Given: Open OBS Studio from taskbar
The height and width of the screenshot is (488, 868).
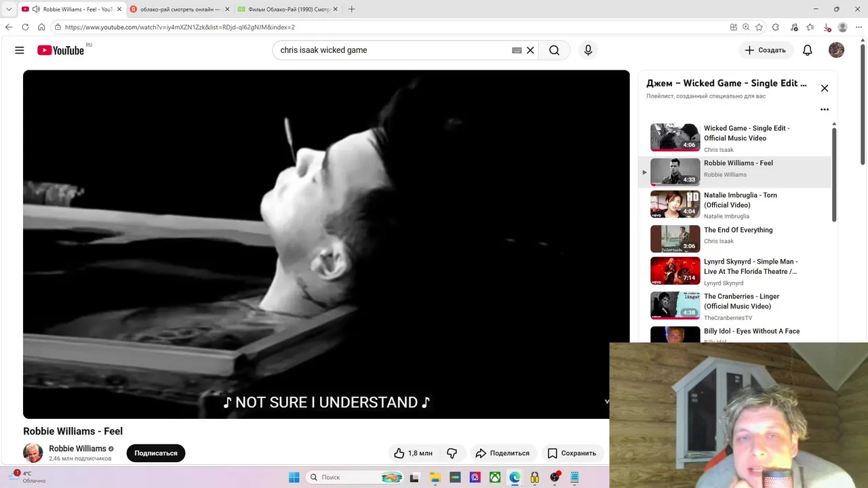Looking at the screenshot, I should coord(555,477).
